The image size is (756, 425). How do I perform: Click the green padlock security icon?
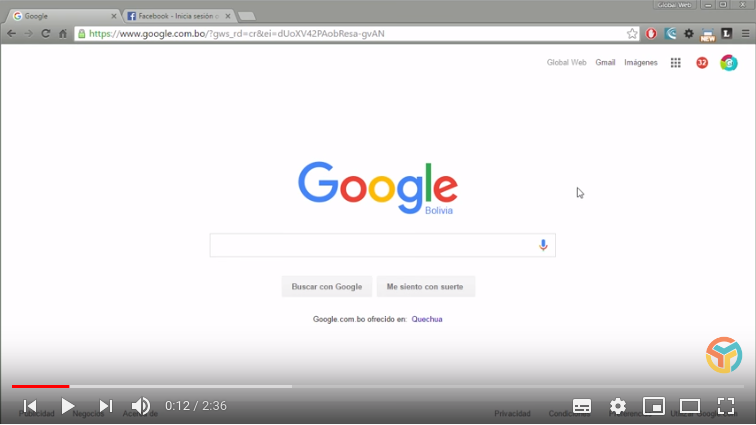[x=81, y=34]
